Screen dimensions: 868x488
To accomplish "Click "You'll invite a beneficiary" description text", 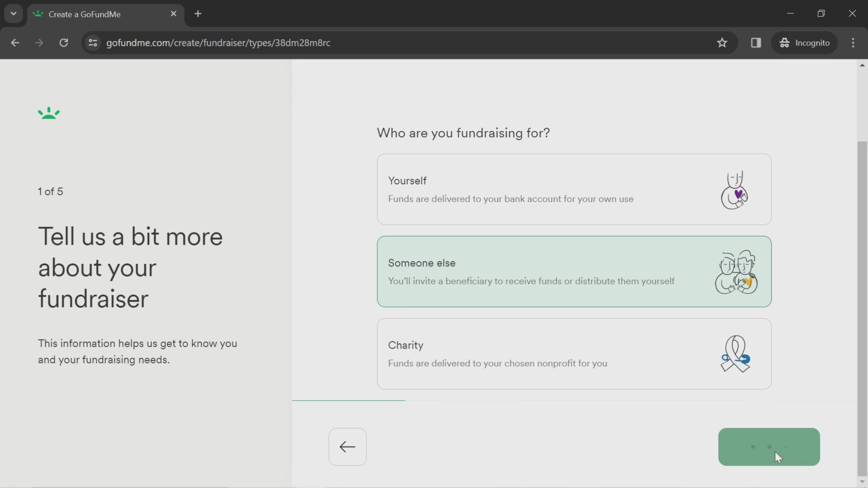I will coord(531,281).
